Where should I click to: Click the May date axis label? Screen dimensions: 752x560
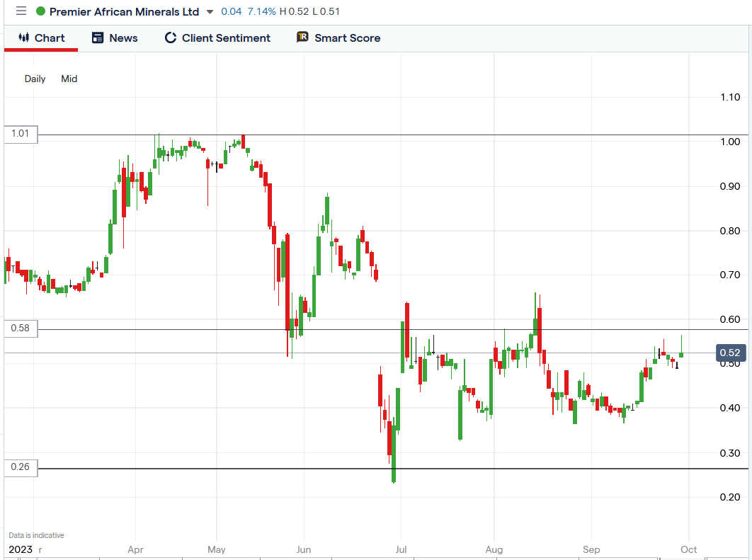217,549
